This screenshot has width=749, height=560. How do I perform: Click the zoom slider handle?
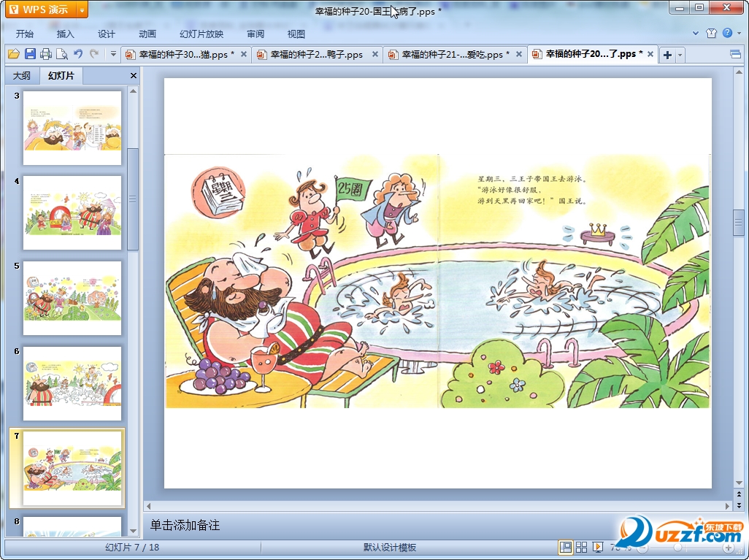point(677,548)
